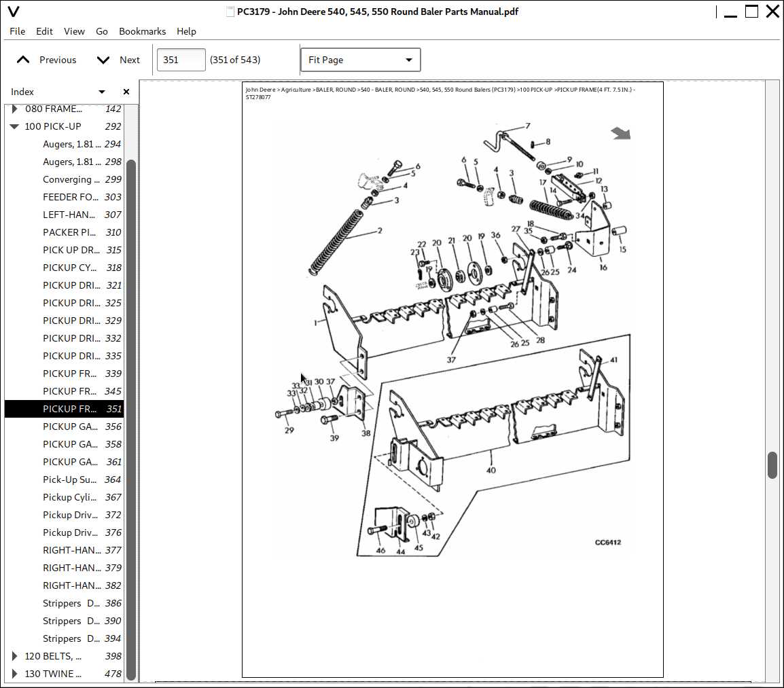
Task: Open RIGHT-HAN... entry, page 377
Action: (64, 551)
